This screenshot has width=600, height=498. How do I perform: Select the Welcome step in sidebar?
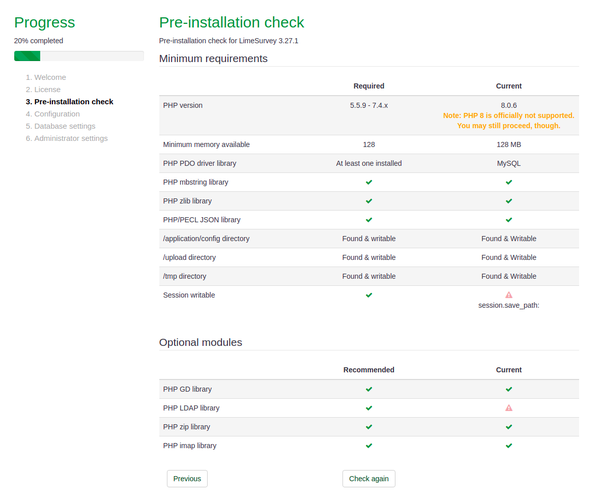[49, 76]
